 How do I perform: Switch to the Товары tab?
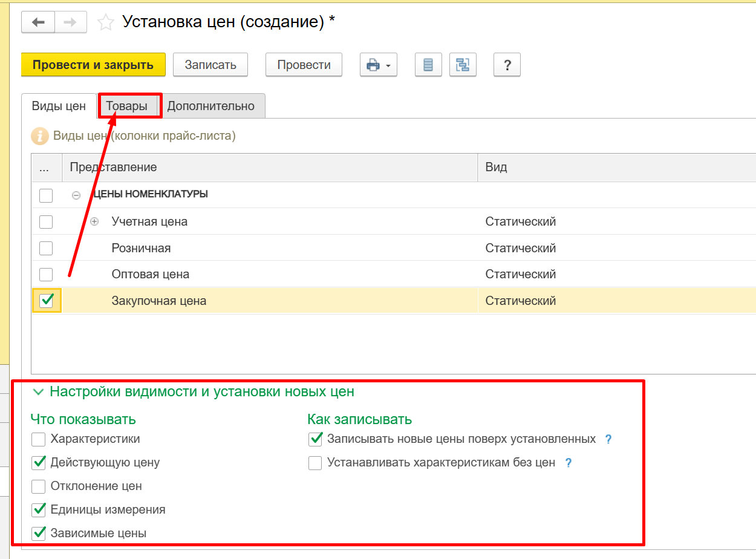click(127, 106)
